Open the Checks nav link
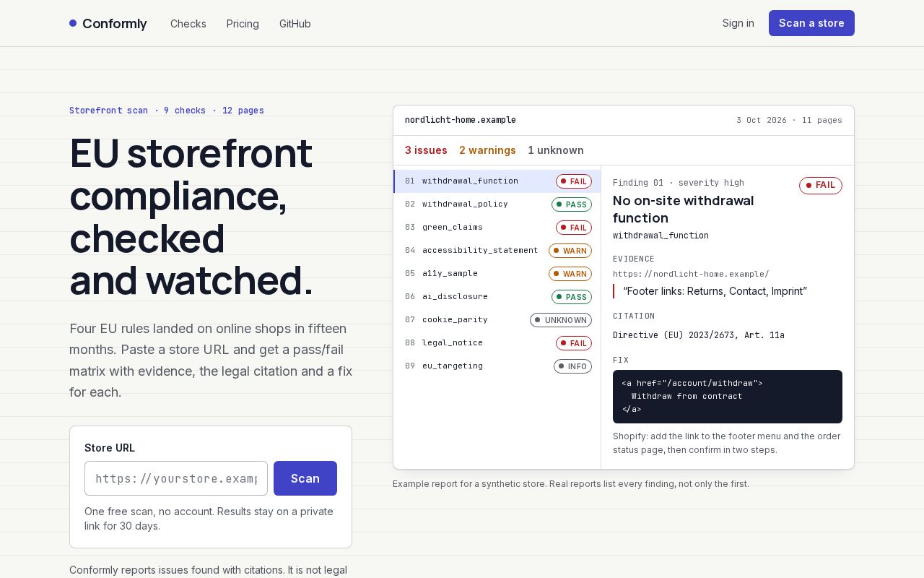Viewport: 924px width, 578px height. pyautogui.click(x=188, y=23)
